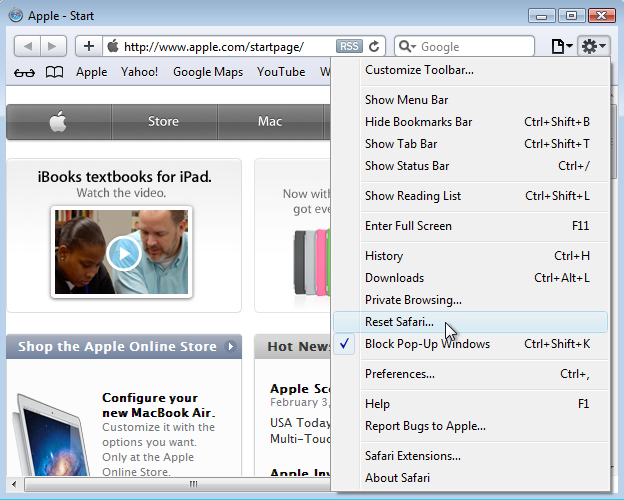Click 'Watch the video.' text
Viewport: 624px width, 500px height.
121,193
